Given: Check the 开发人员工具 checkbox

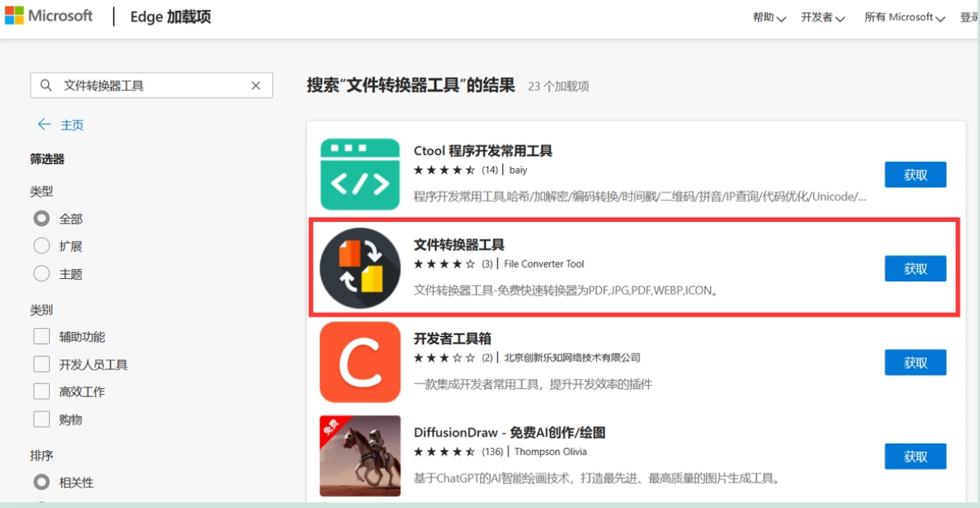Looking at the screenshot, I should 42,364.
